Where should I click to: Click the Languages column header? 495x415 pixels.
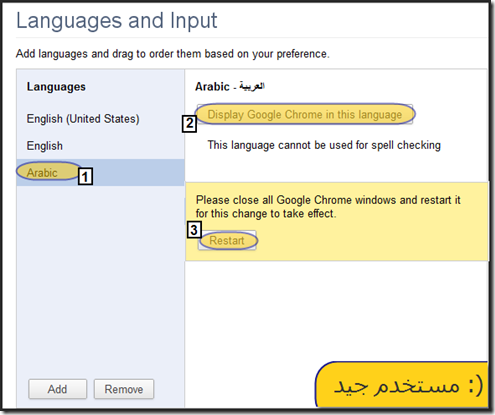pos(56,87)
